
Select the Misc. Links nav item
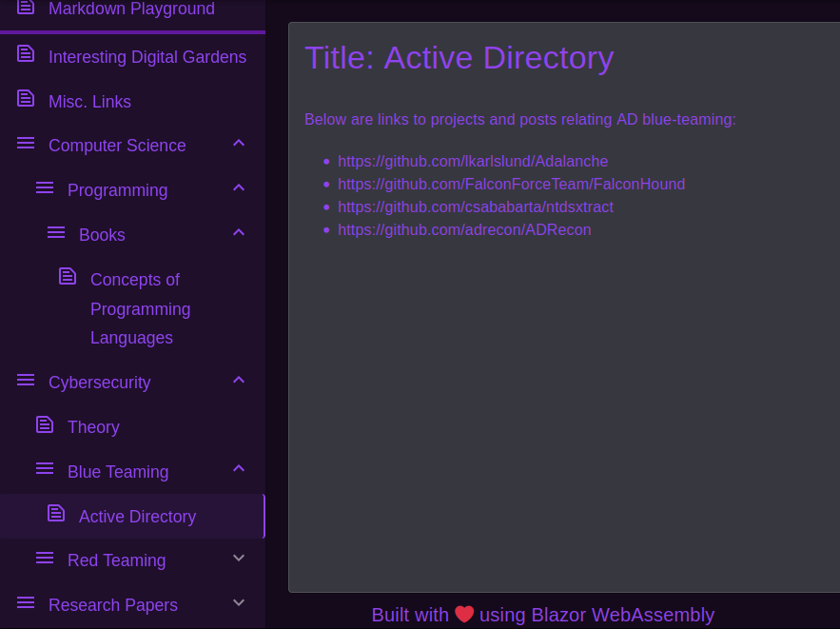pyautogui.click(x=89, y=102)
